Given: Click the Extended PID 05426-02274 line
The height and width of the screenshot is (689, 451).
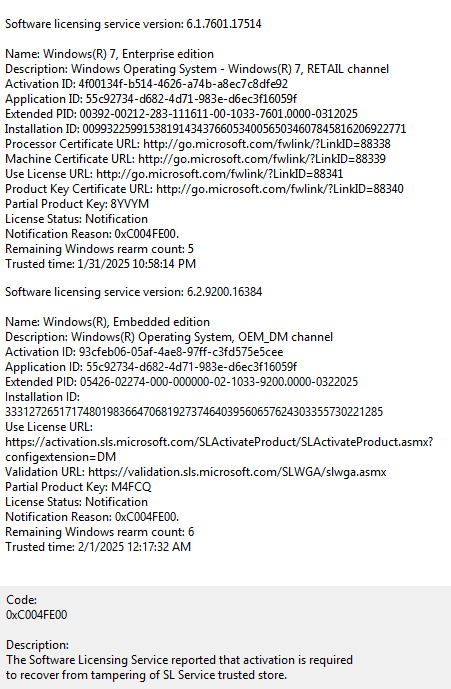Looking at the screenshot, I should (x=181, y=382).
